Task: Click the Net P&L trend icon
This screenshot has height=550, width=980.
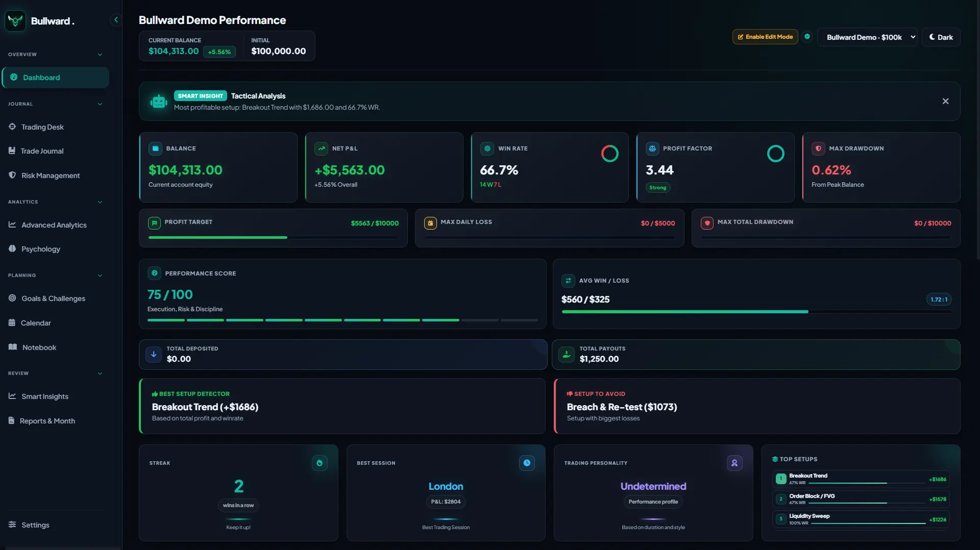Action: pyautogui.click(x=321, y=148)
